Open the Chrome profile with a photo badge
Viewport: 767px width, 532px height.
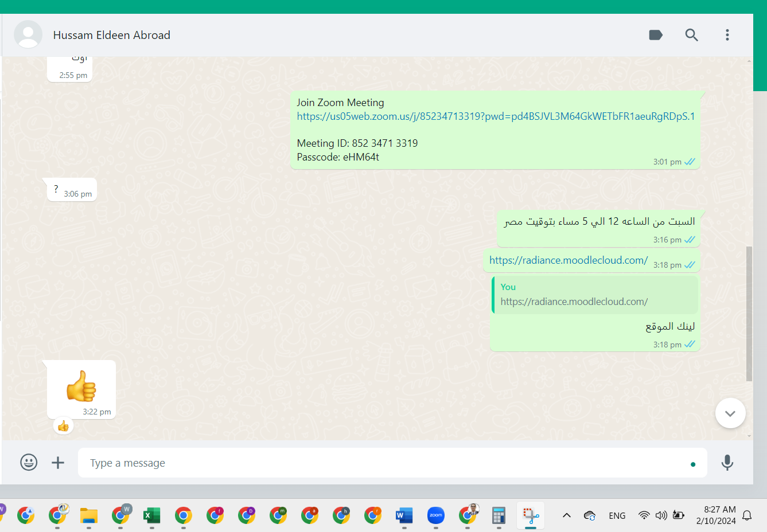click(x=468, y=515)
